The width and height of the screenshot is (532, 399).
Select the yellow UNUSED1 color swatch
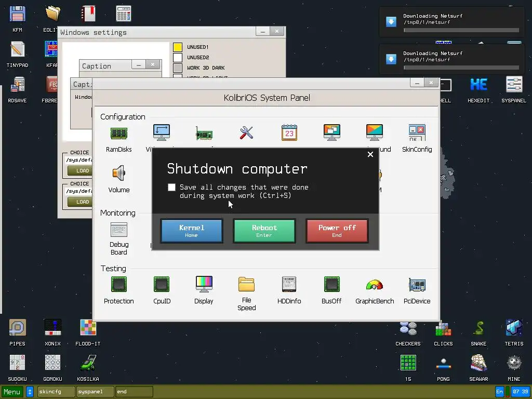(178, 47)
